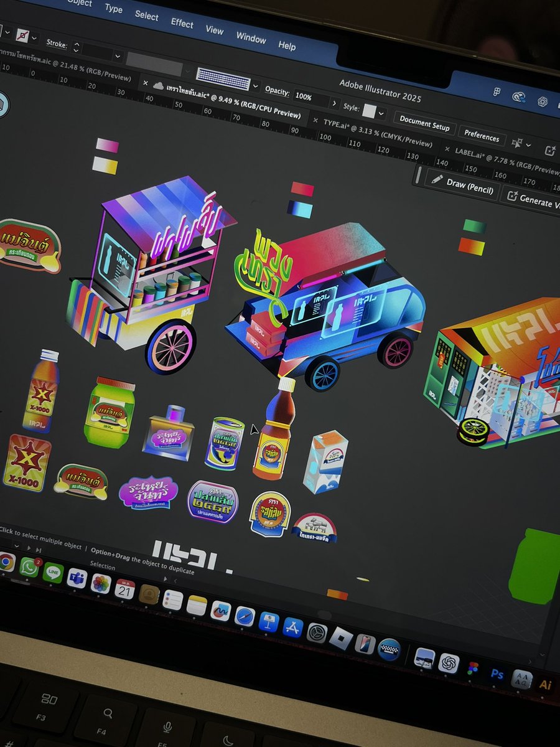Image resolution: width=560 pixels, height=747 pixels.
Task: Open Notes from the Dock
Action: click(x=196, y=605)
